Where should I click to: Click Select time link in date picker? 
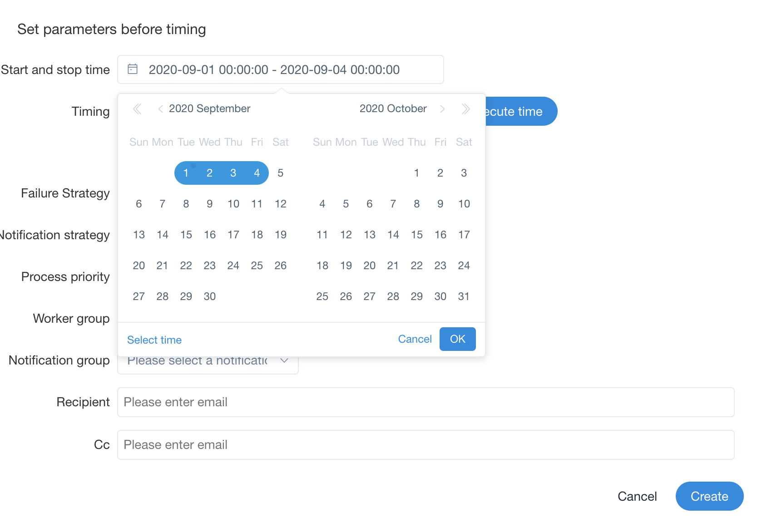[x=154, y=340]
